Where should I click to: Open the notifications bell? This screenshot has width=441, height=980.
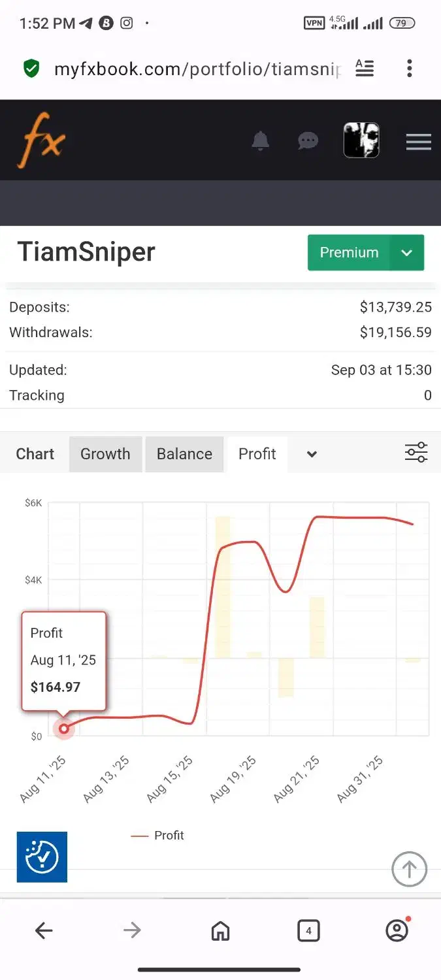coord(260,140)
